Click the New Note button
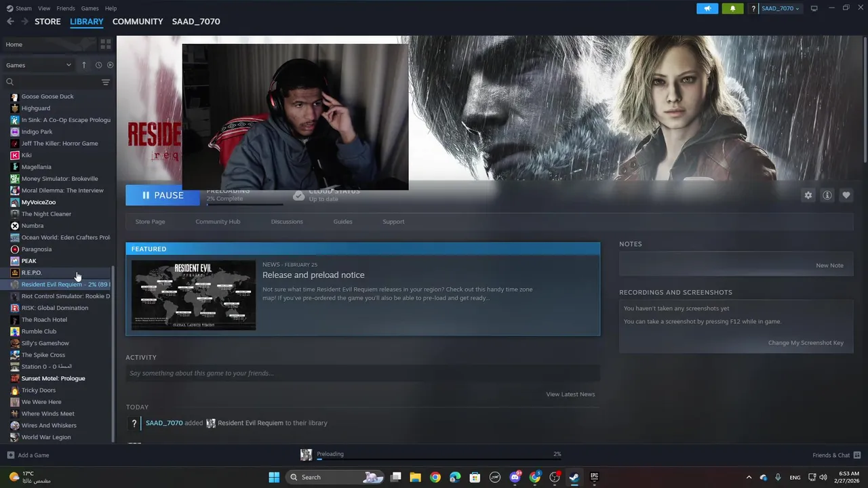This screenshot has width=868, height=488. coord(829,266)
